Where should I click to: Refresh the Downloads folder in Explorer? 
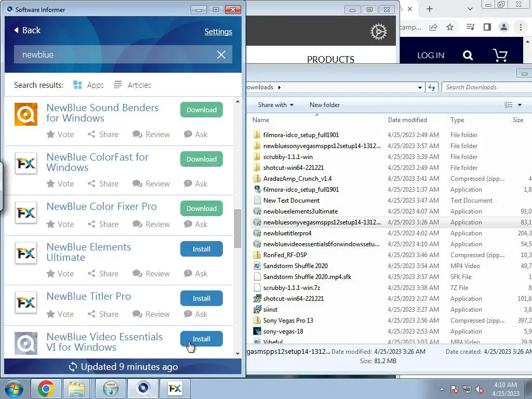432,87
